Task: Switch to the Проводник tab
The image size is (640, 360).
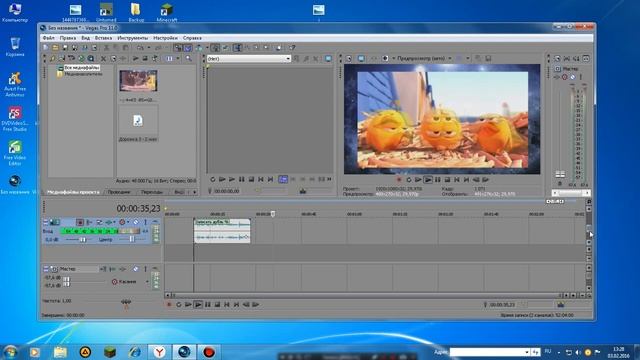Action: click(119, 192)
